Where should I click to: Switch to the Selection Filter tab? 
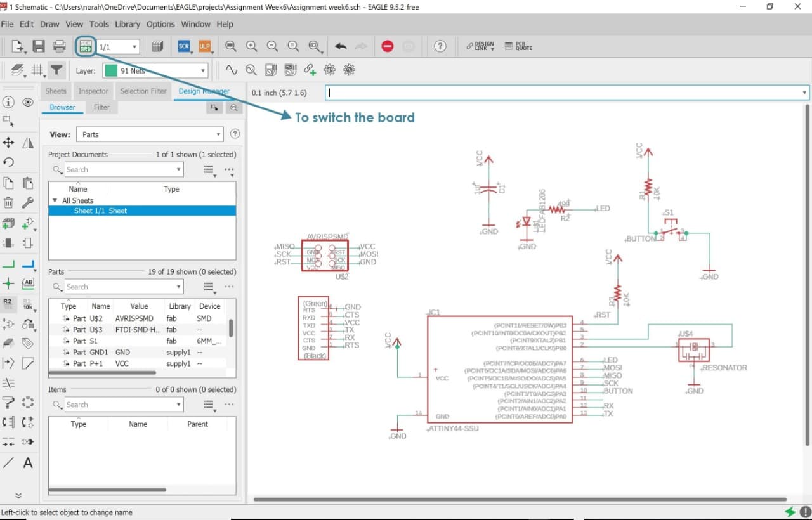coord(143,91)
